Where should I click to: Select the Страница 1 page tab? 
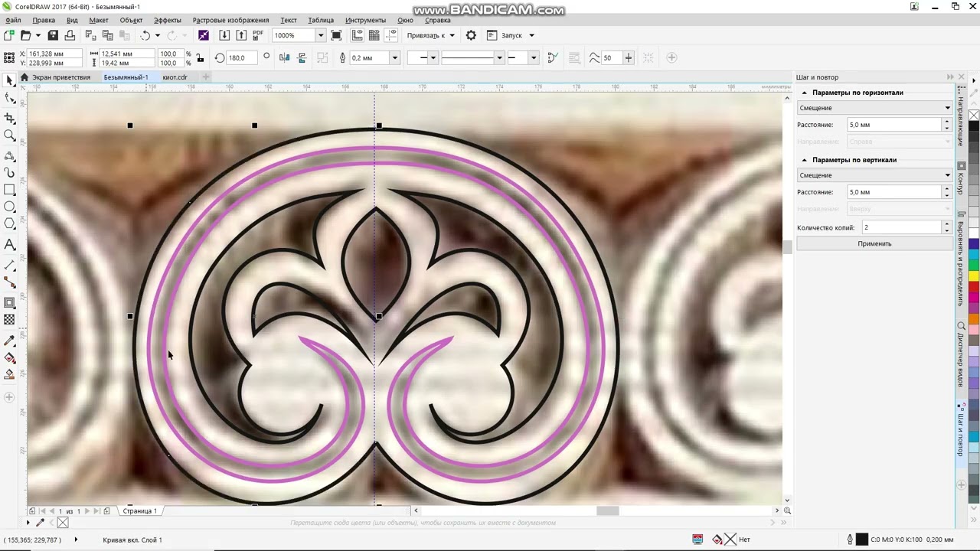[x=139, y=511]
